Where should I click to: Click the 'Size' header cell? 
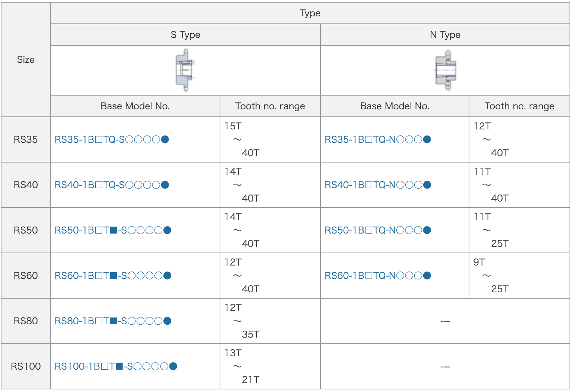(26, 60)
